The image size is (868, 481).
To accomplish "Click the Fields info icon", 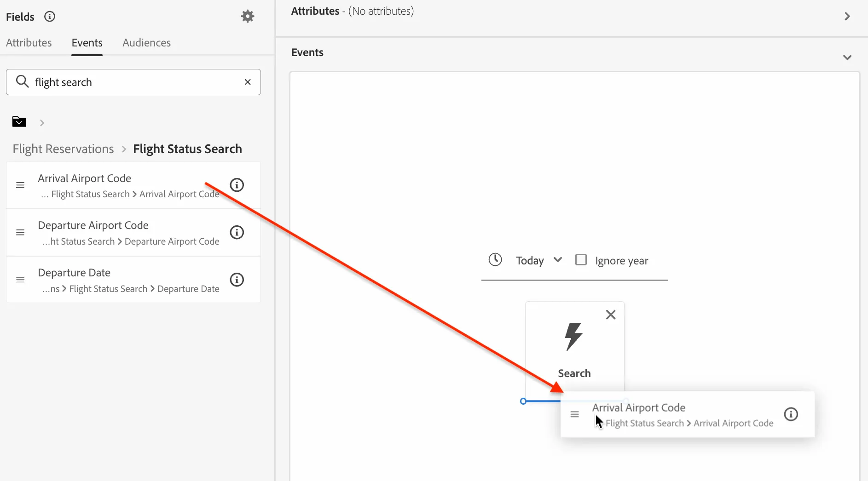I will click(x=50, y=17).
